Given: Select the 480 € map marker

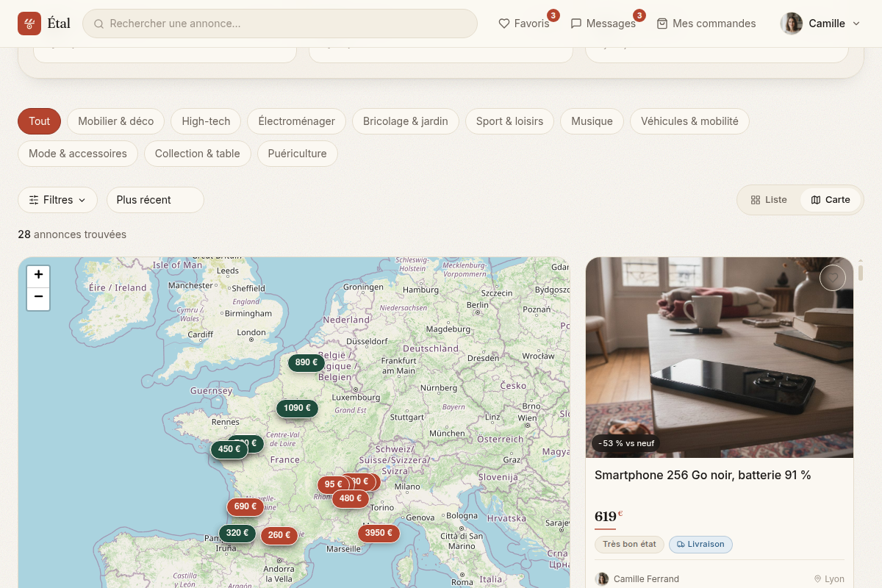Looking at the screenshot, I should tap(351, 498).
